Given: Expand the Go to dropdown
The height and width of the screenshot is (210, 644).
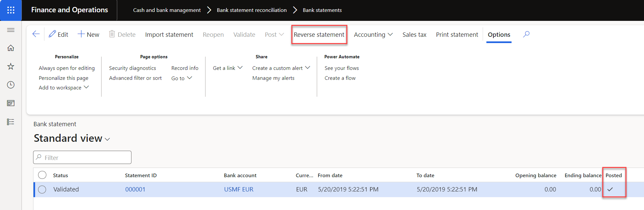Looking at the screenshot, I should pyautogui.click(x=181, y=79).
